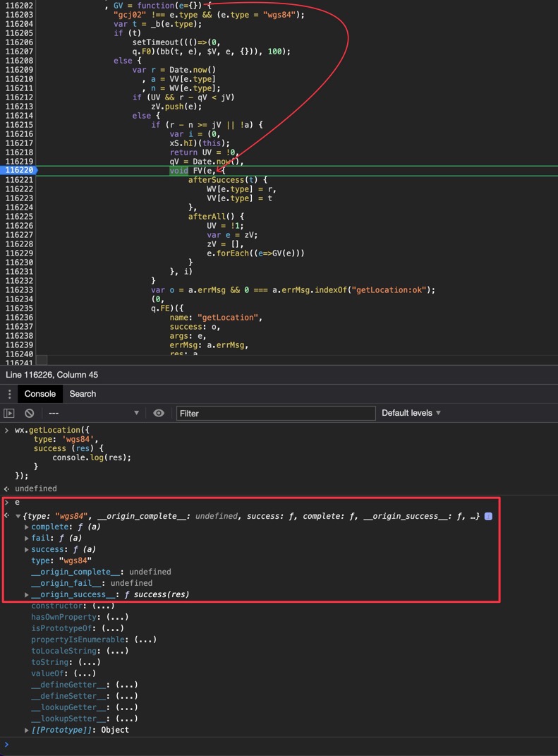Click the live expression eye icon
Screen dimensions: 558x756
159,413
